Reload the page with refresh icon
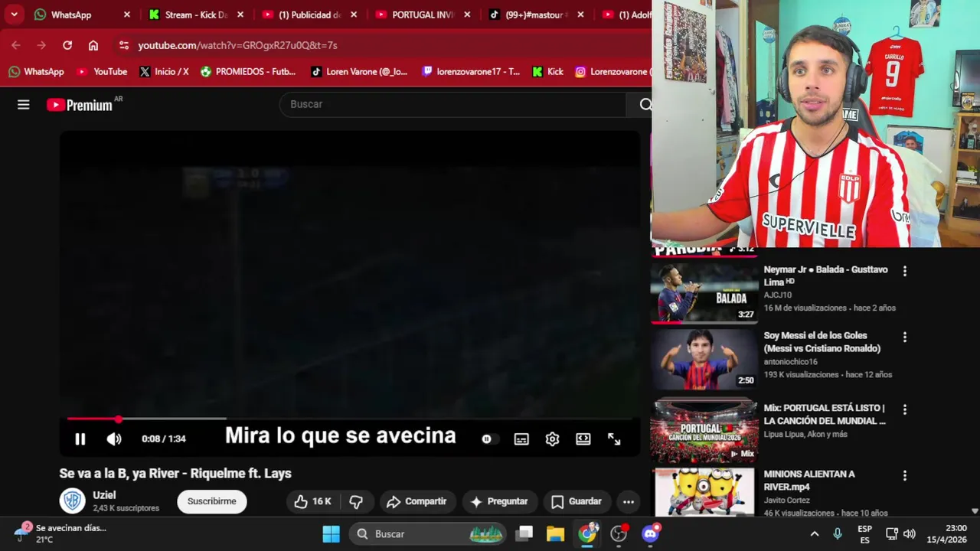980x551 pixels. click(67, 45)
